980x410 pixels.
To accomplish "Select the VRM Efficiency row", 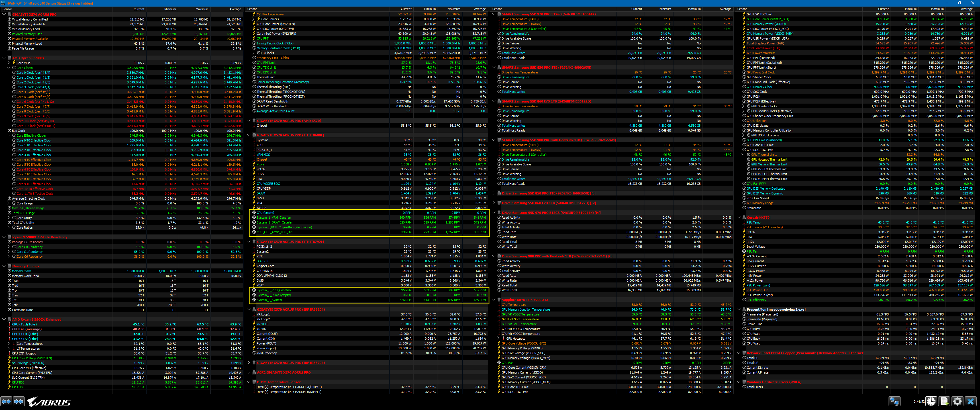I will tap(367, 353).
